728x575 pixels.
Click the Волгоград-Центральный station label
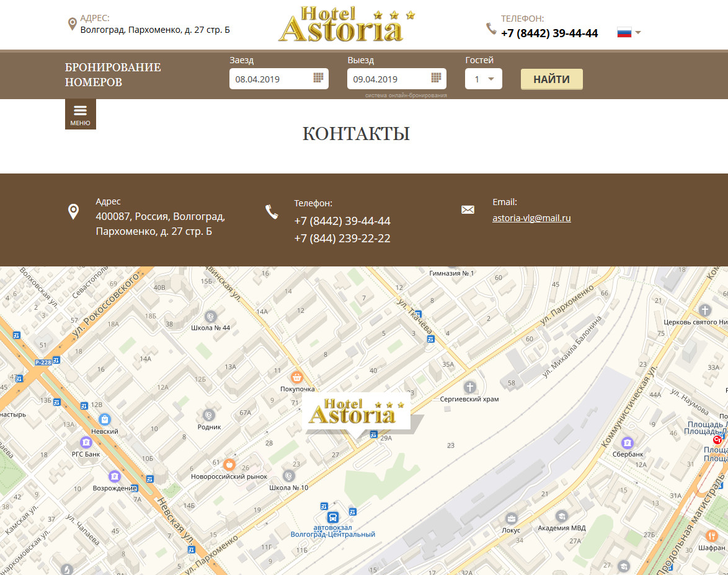coord(333,535)
